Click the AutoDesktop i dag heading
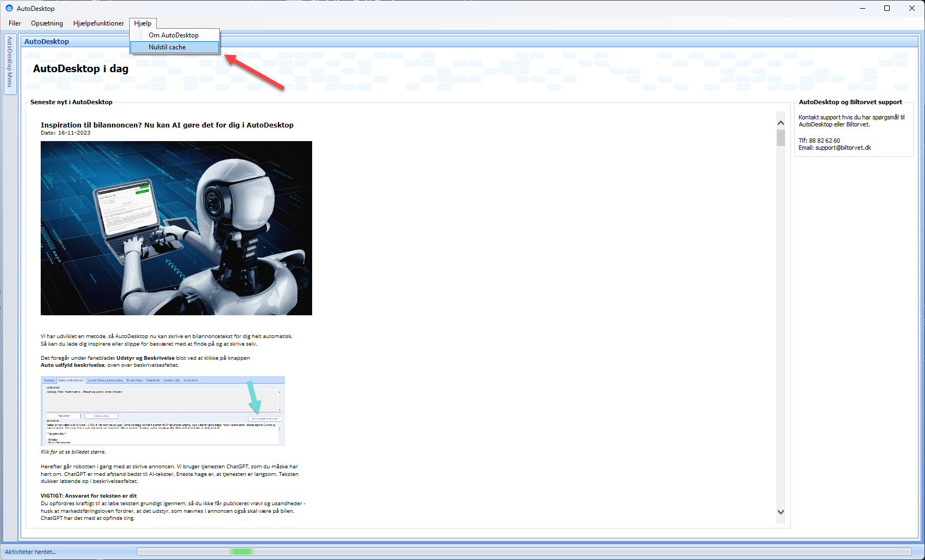 [80, 68]
